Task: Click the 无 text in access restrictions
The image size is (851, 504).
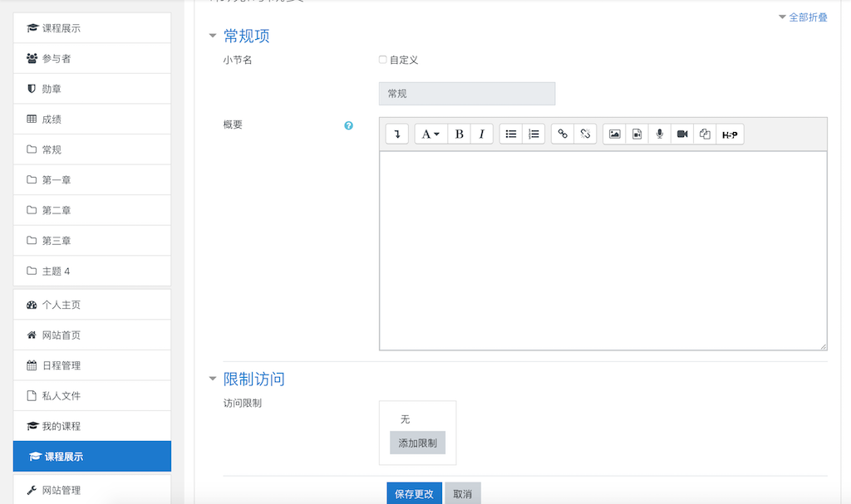Action: pyautogui.click(x=406, y=418)
